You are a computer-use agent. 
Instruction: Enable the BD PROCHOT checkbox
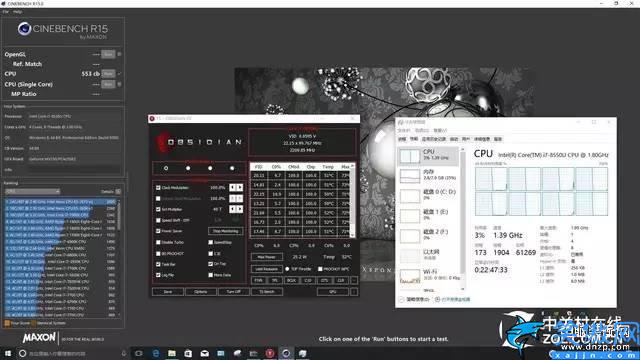pyautogui.click(x=158, y=253)
